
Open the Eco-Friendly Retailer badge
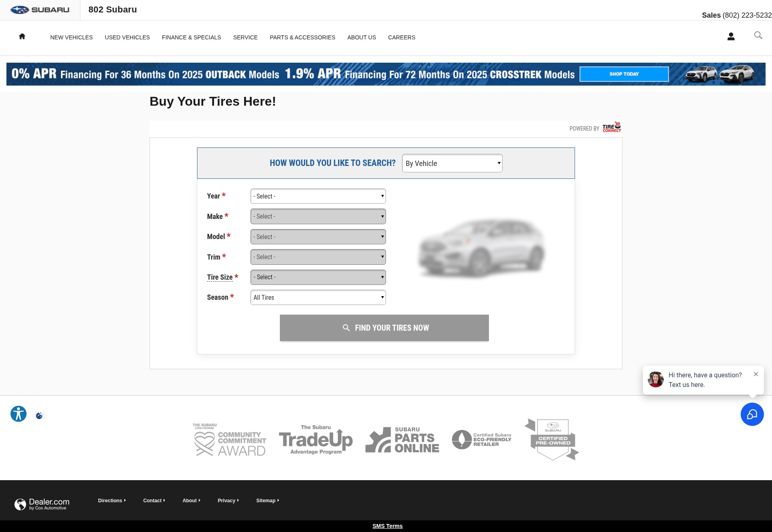click(482, 440)
